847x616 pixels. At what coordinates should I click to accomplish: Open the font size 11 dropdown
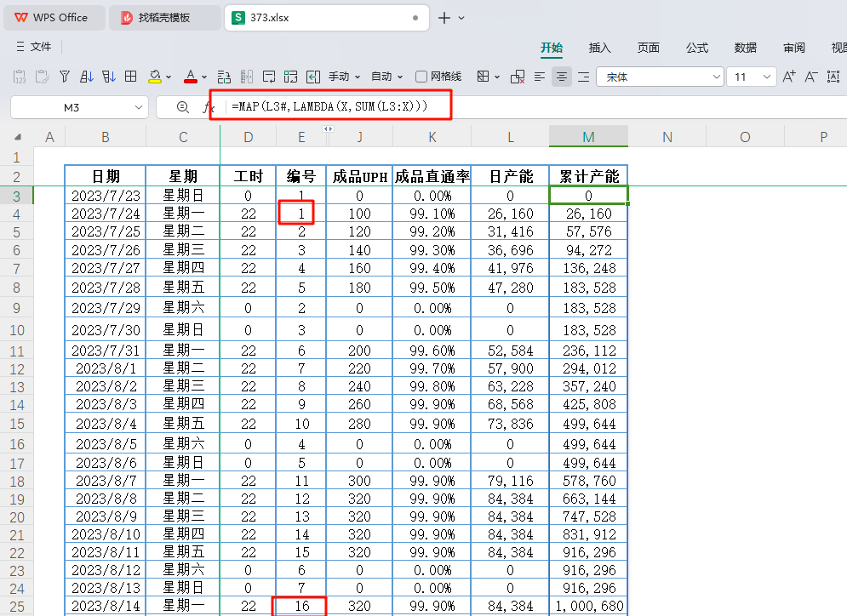tap(766, 77)
